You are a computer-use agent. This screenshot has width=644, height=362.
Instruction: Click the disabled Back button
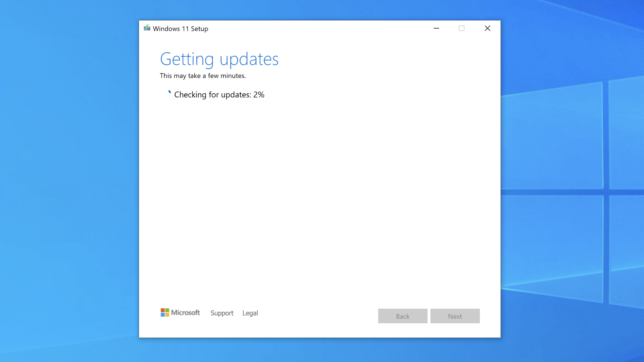pos(402,316)
